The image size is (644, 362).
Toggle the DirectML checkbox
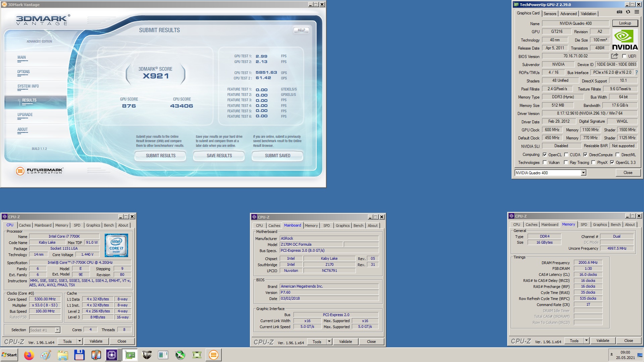point(618,155)
